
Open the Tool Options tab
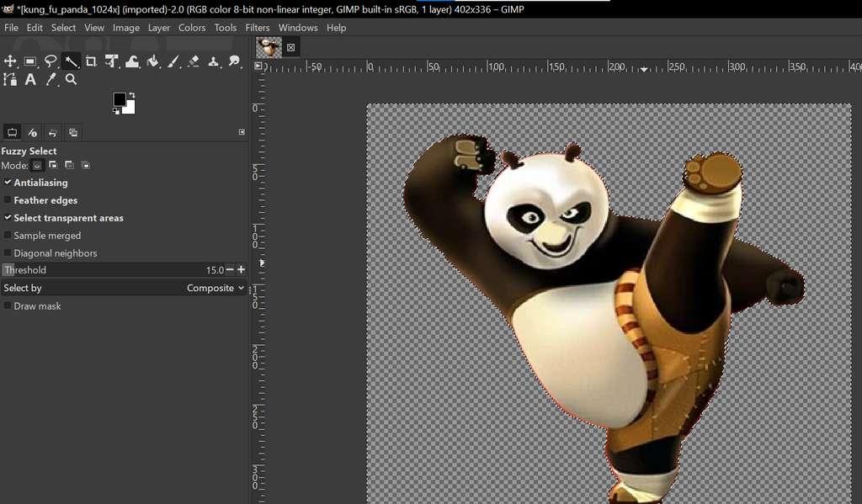pyautogui.click(x=12, y=132)
